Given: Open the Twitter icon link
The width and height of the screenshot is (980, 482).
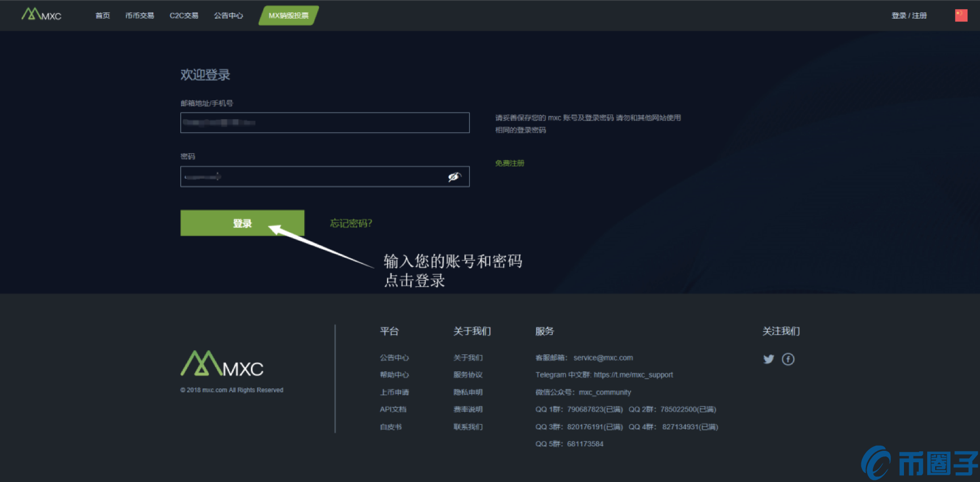Looking at the screenshot, I should [768, 359].
